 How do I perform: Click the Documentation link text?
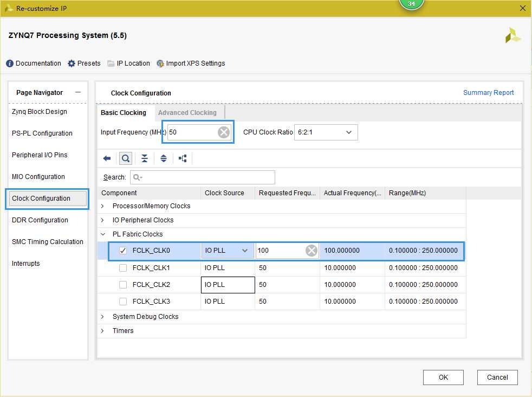38,63
